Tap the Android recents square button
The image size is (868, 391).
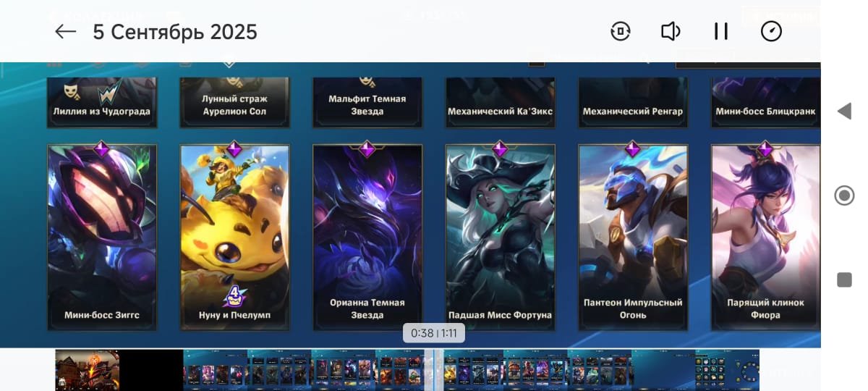[844, 280]
